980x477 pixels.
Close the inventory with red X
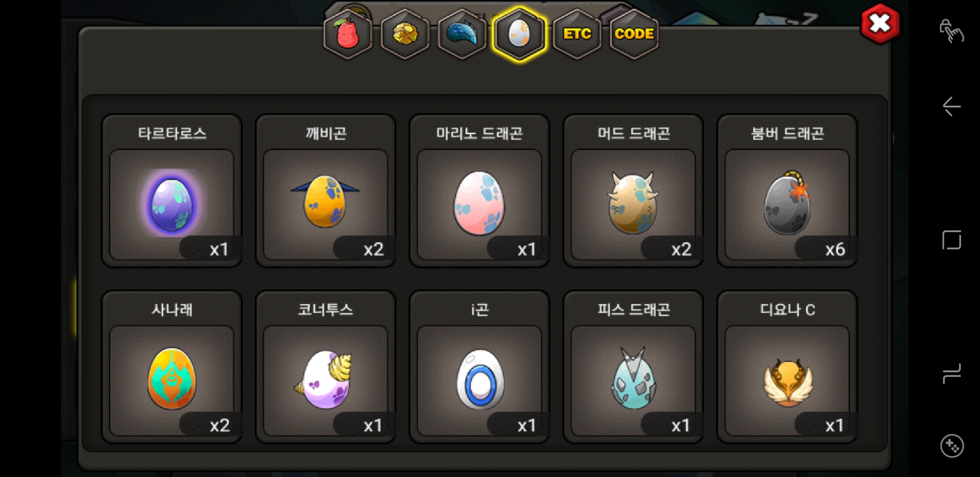tap(880, 23)
